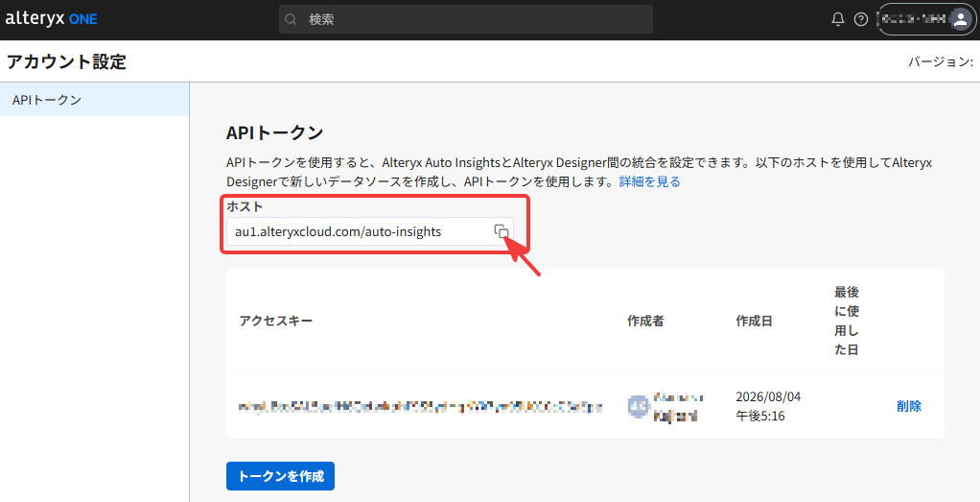Screen dimensions: 980x502
Task: Select the APIトークン sidebar tab
Action: coord(94,100)
